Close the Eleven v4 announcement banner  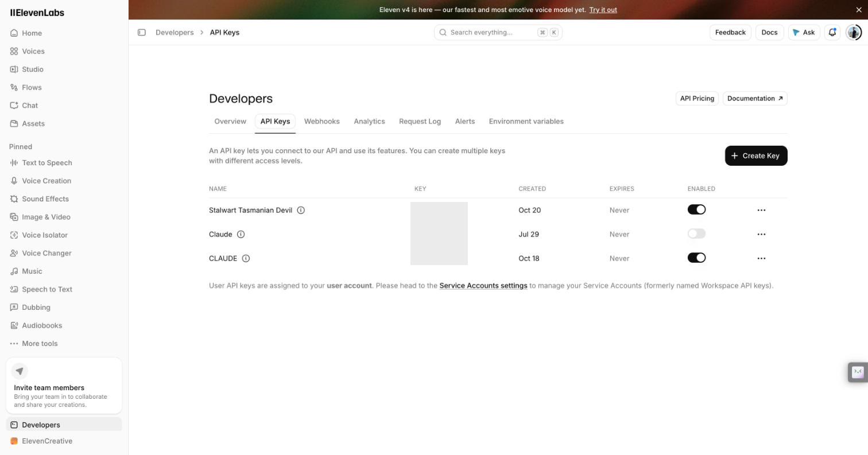tap(859, 10)
